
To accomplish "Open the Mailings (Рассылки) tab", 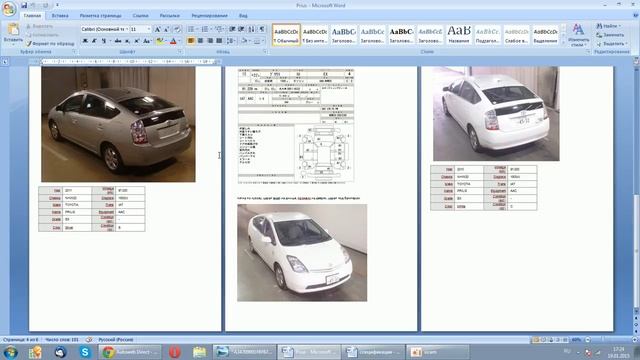I will coord(169,16).
